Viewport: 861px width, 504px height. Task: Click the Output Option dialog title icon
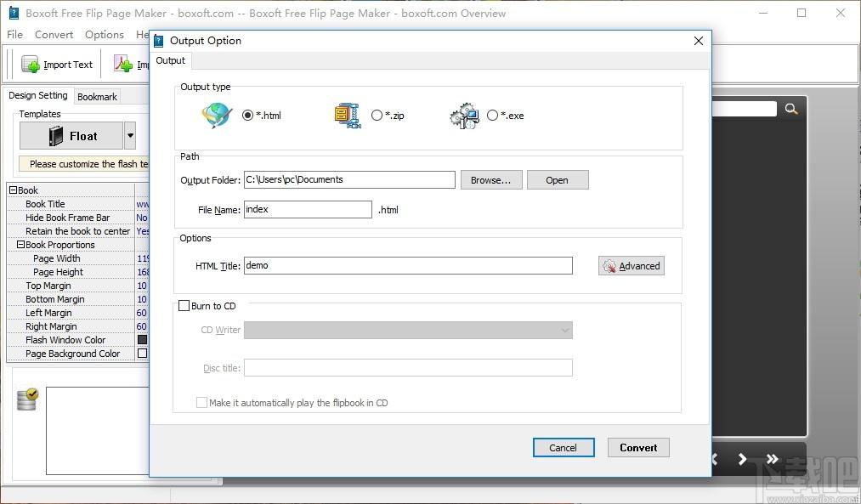159,41
